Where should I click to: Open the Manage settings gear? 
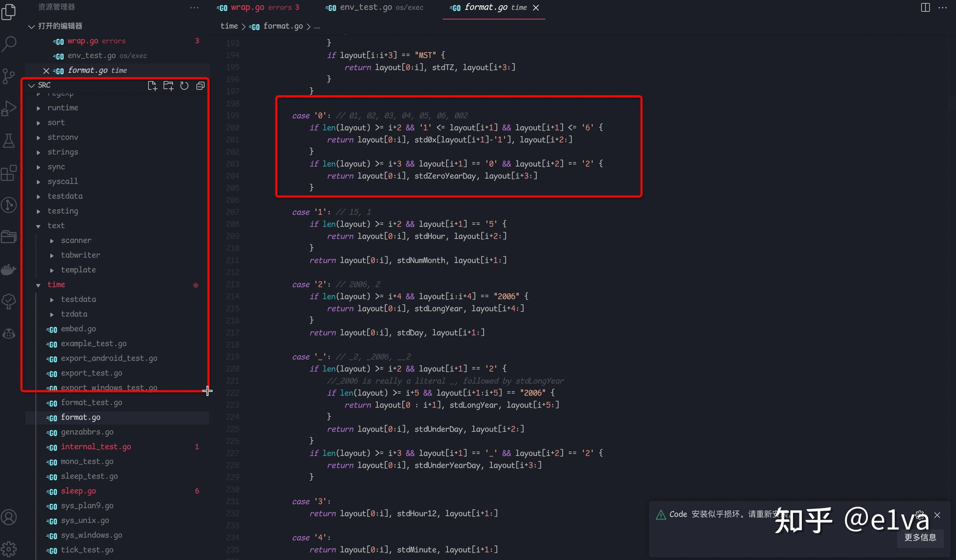click(x=9, y=549)
